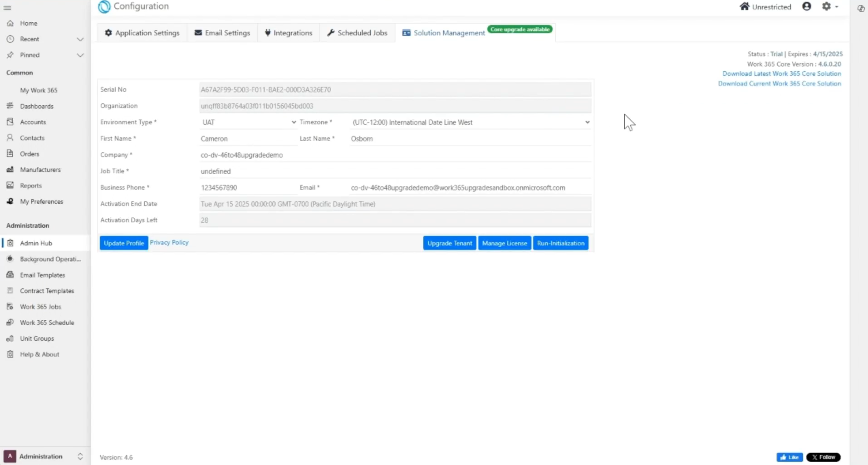Image resolution: width=868 pixels, height=465 pixels.
Task: Switch to Application Settings tab
Action: coord(142,33)
